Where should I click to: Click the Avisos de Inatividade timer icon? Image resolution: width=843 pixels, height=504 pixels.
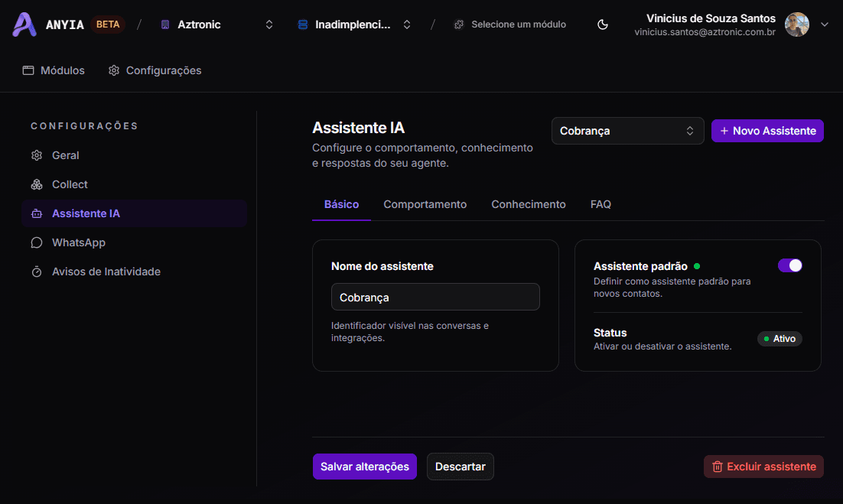point(37,272)
